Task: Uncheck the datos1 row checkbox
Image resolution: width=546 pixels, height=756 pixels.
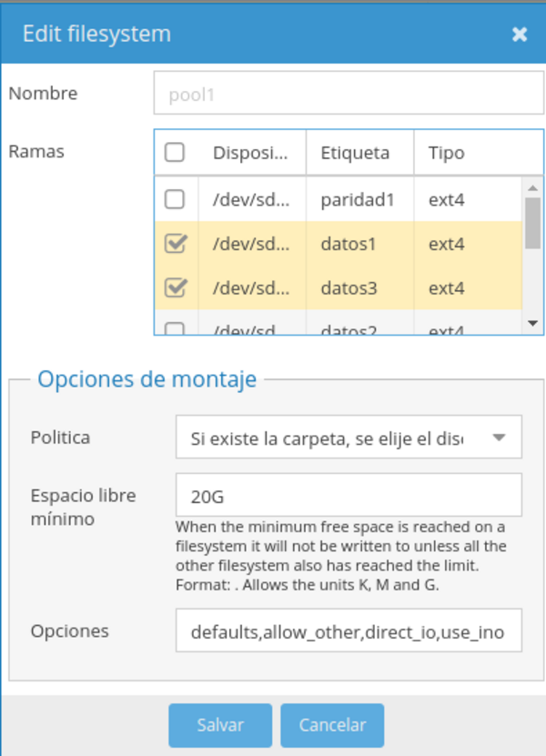Action: (x=175, y=244)
